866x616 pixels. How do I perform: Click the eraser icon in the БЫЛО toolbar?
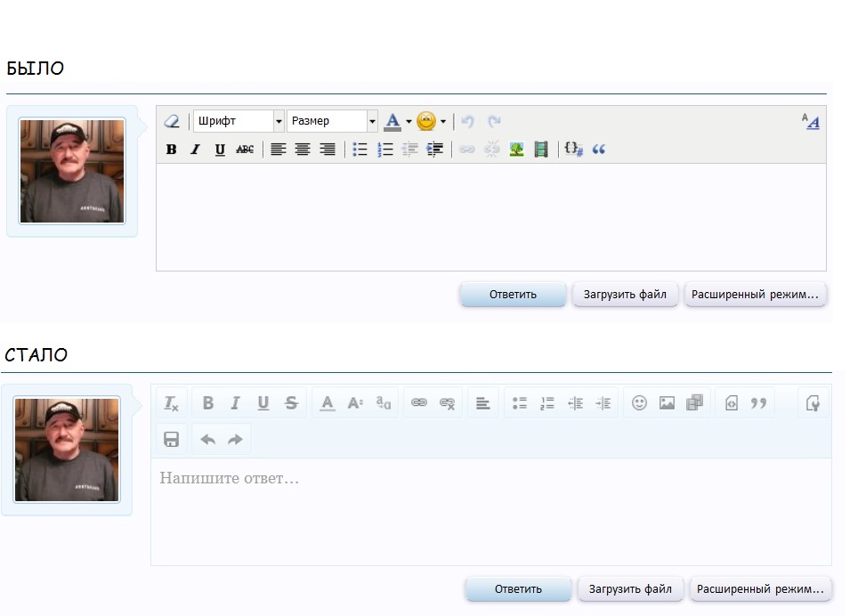click(x=173, y=121)
